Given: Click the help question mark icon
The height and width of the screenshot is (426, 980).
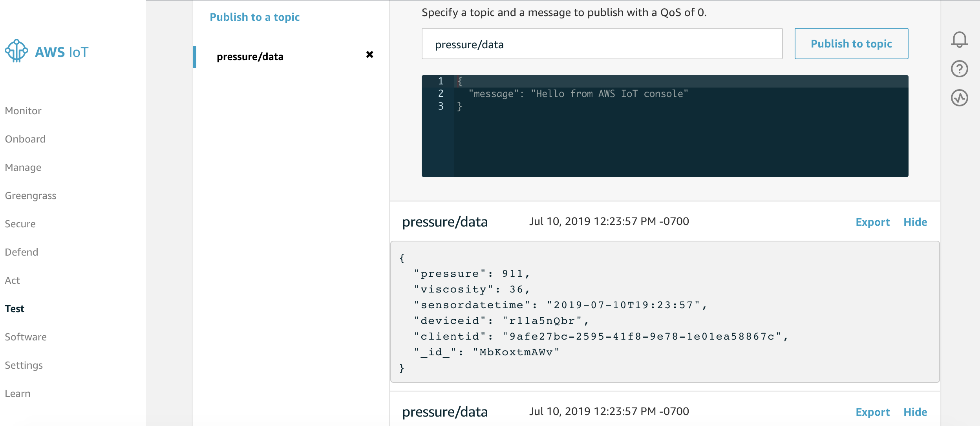Looking at the screenshot, I should click(959, 69).
